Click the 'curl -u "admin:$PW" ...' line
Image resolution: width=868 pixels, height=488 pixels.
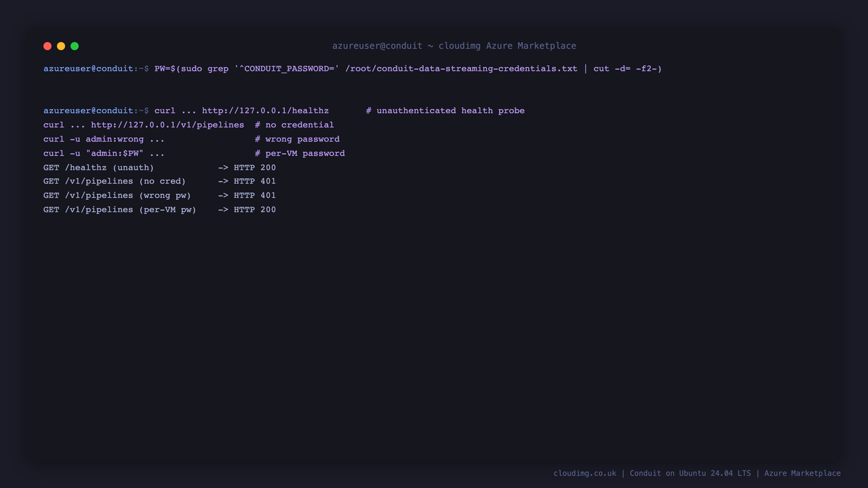click(x=104, y=153)
